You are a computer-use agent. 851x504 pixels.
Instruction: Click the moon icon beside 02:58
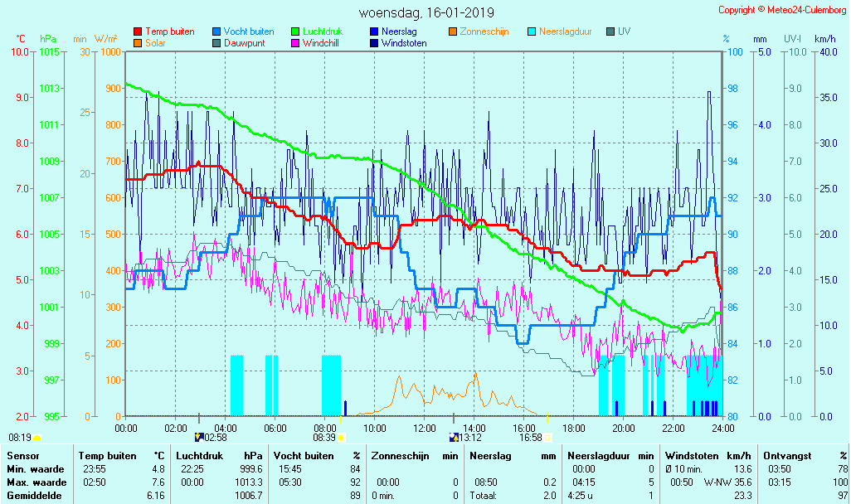198,437
